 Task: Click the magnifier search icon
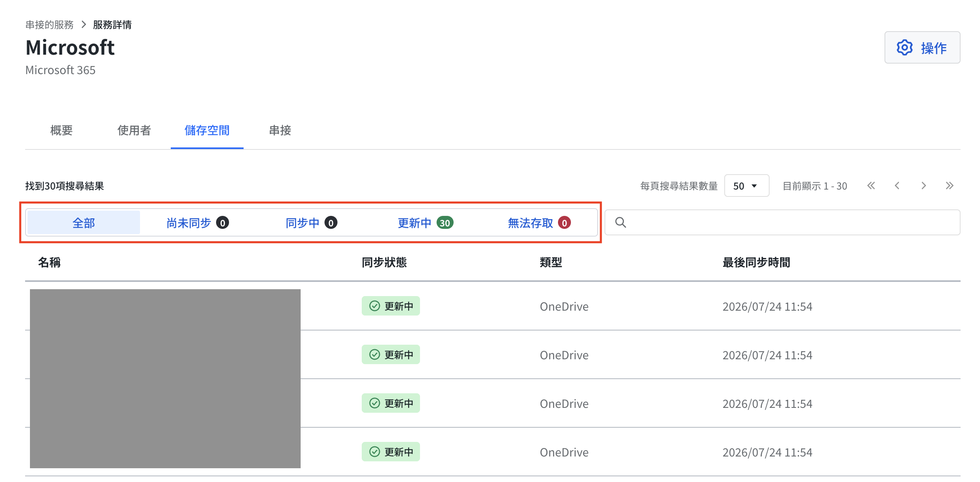[x=620, y=222]
